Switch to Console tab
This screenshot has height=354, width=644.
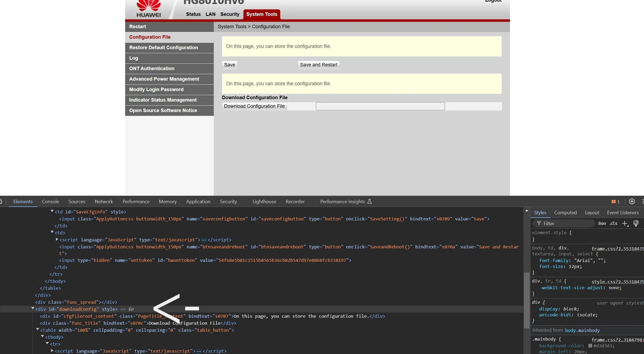pyautogui.click(x=50, y=201)
